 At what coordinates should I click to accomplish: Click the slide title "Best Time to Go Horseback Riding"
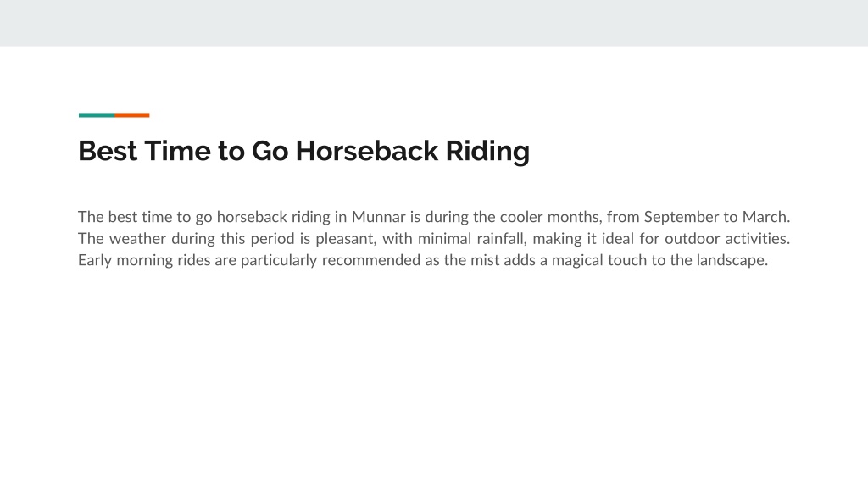click(x=303, y=151)
